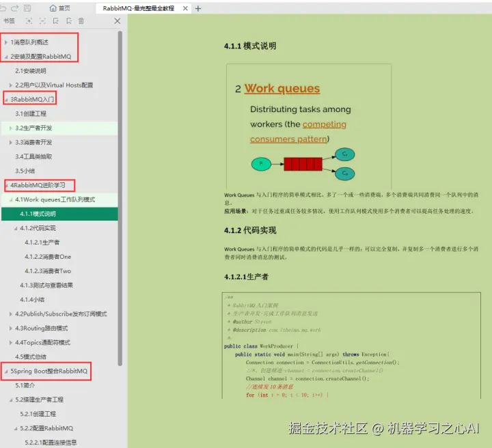492x448 pixels.
Task: Open the 4.1.4小结 bookmark
Action: tap(32, 299)
